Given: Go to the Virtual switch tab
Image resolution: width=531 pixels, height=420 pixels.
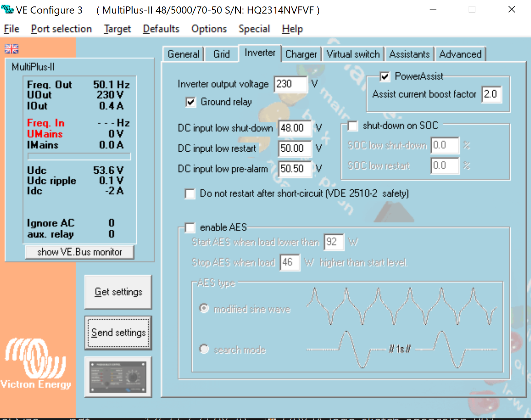Looking at the screenshot, I should (x=353, y=54).
